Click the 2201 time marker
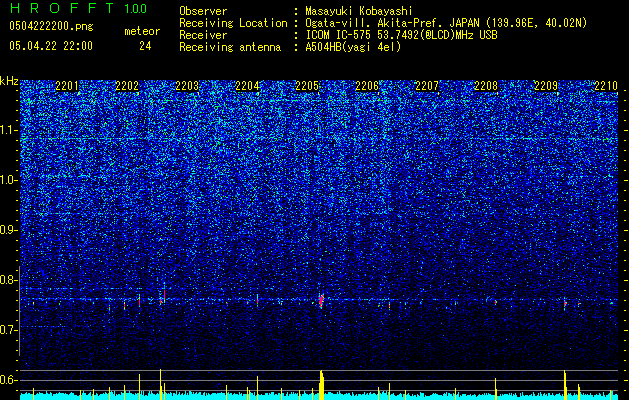The image size is (629, 400). pyautogui.click(x=67, y=86)
